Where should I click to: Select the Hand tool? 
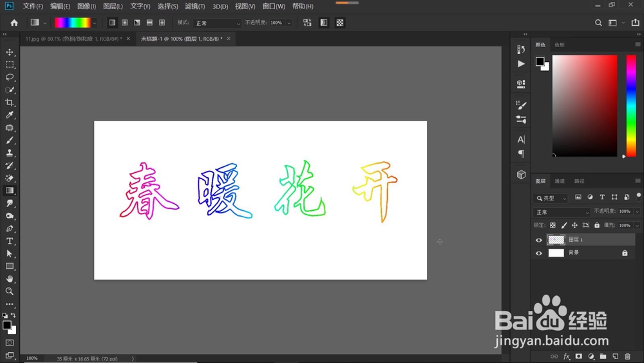coord(10,279)
